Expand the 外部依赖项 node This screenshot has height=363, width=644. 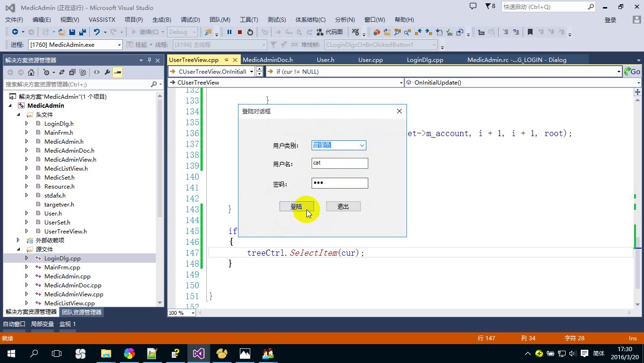tap(18, 240)
